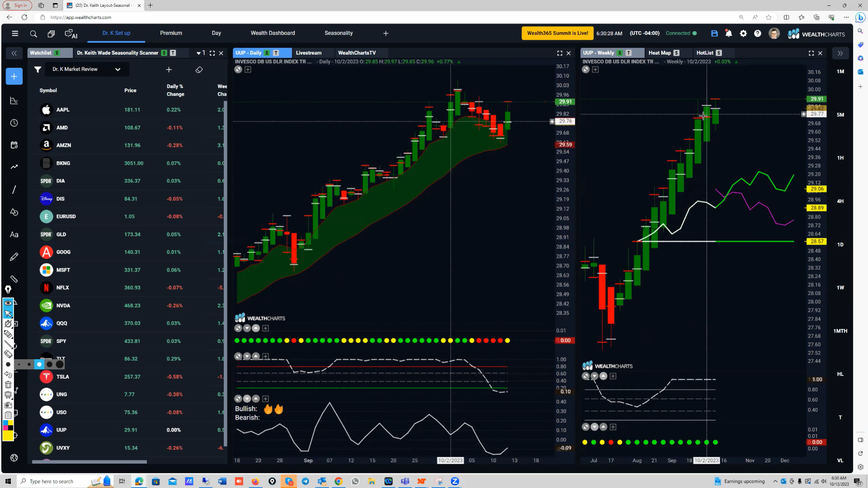Click the trash can in annotation toolbar

coord(8,385)
